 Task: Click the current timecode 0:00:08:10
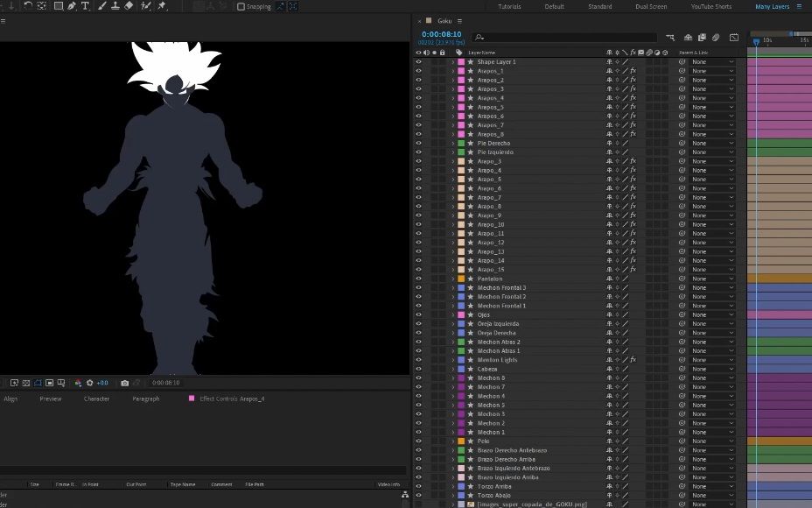(441, 34)
